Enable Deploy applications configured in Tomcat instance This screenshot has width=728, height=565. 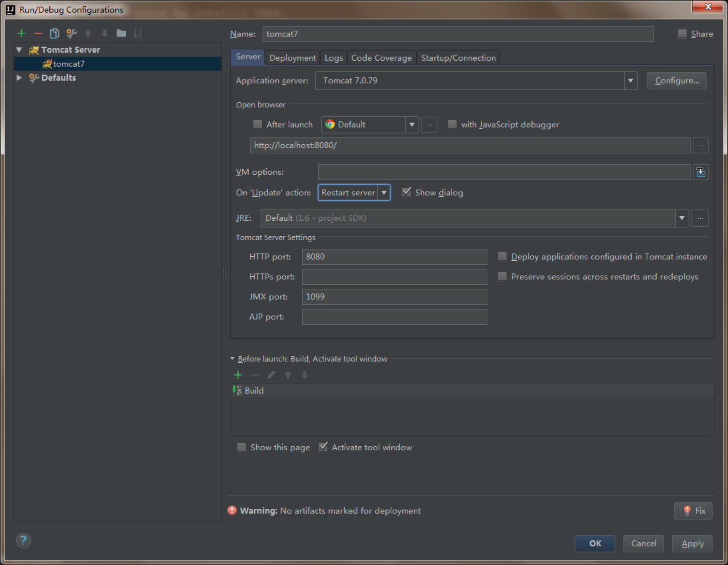pos(503,256)
